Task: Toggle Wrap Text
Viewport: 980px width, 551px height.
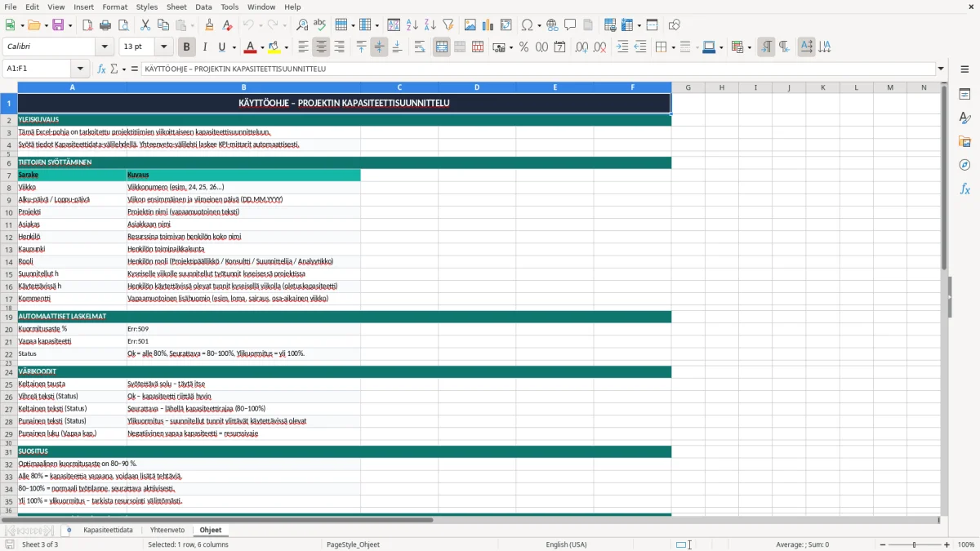Action: [x=420, y=47]
